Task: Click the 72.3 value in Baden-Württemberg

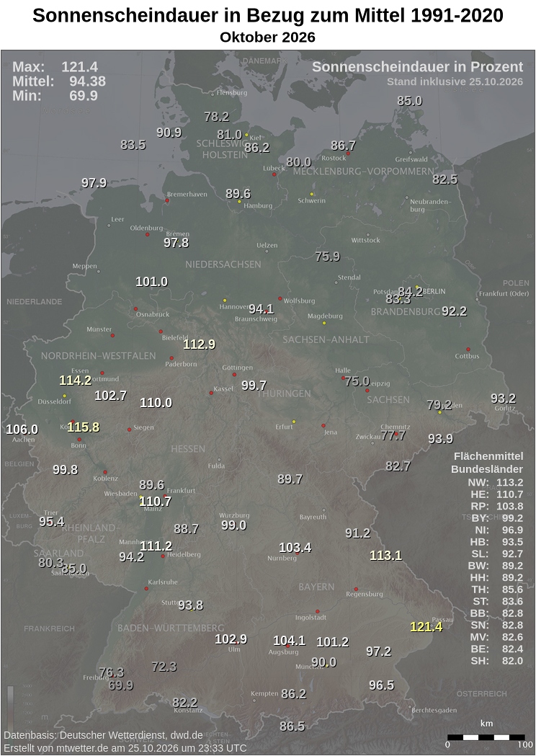Action: tap(164, 667)
